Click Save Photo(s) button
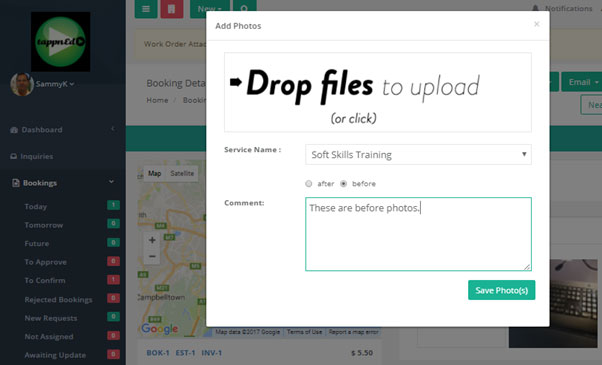 (501, 290)
